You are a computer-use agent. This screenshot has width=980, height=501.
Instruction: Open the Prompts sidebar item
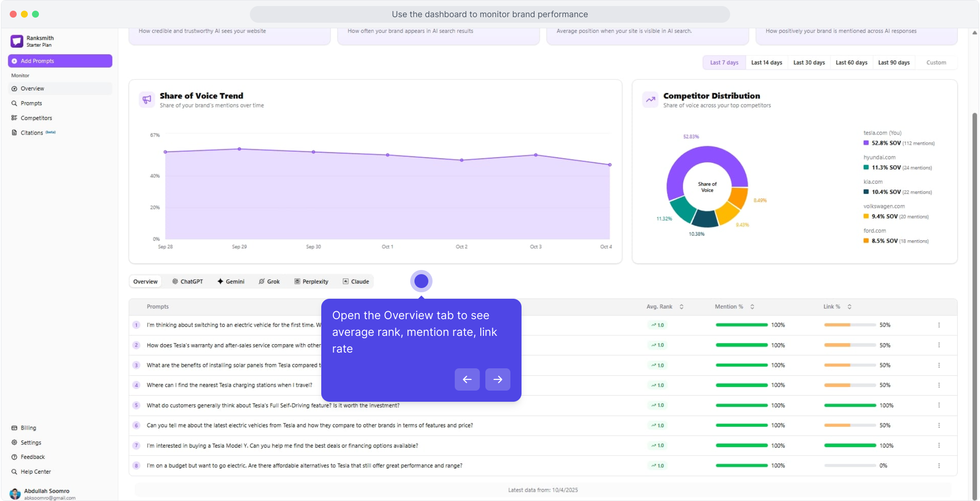[x=31, y=103]
